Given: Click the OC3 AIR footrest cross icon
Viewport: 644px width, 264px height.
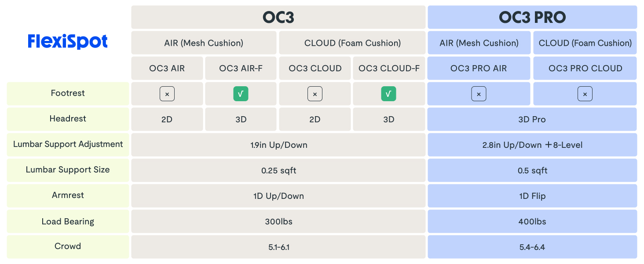Looking at the screenshot, I should tap(167, 94).
